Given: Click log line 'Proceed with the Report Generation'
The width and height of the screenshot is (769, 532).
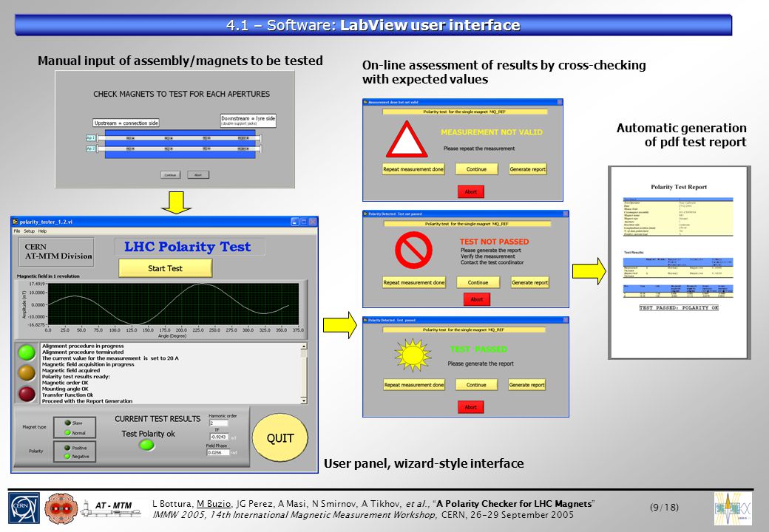Looking at the screenshot, I should point(87,400).
